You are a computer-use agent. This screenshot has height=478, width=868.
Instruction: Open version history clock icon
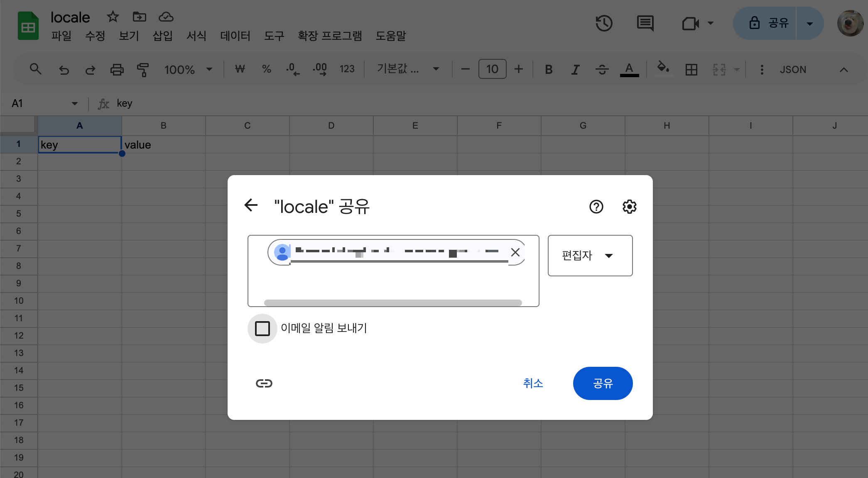tap(604, 23)
